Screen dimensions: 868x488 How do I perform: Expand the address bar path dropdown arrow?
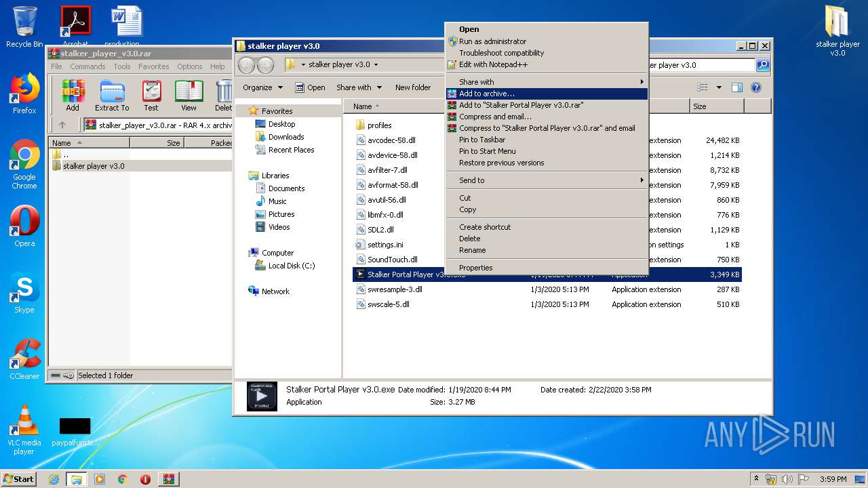[376, 65]
